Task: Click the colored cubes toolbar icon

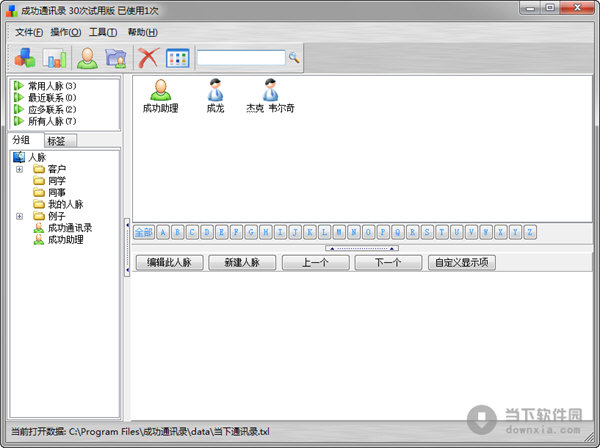Action: (x=25, y=58)
